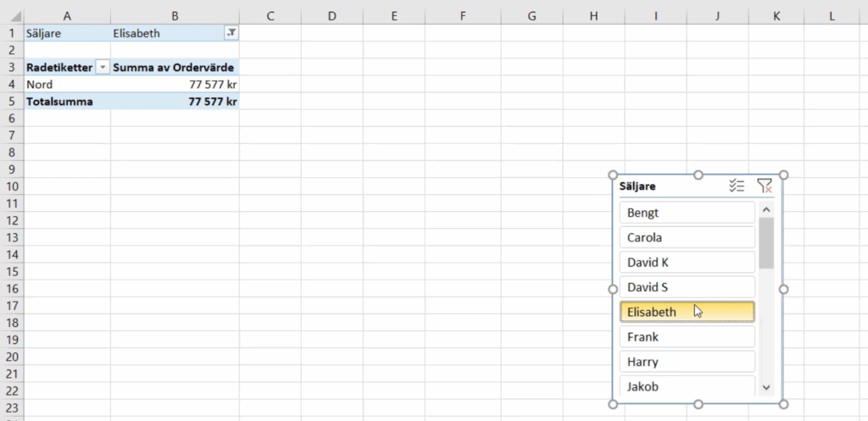Select column C header
This screenshot has height=421, width=868.
[270, 15]
